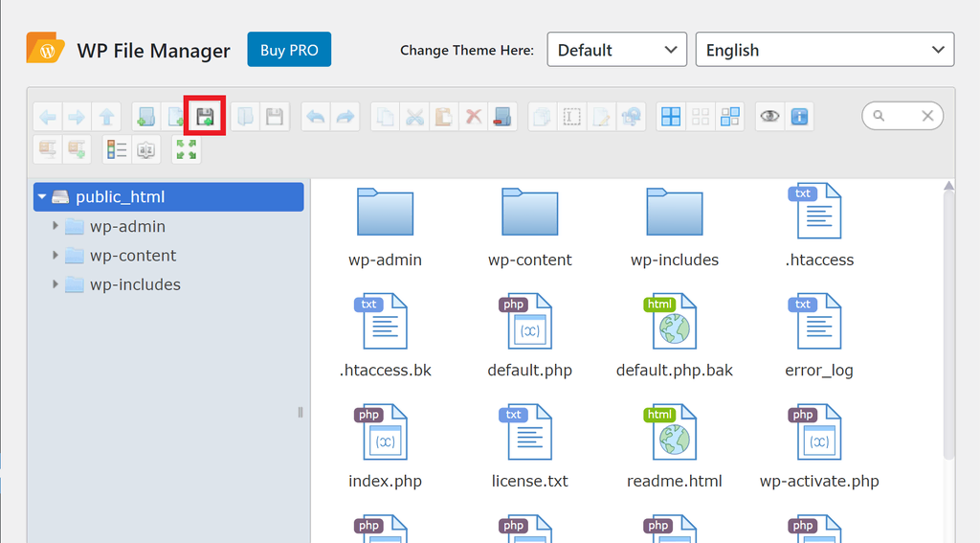The height and width of the screenshot is (543, 980).
Task: Open the English language dropdown
Action: tap(824, 50)
